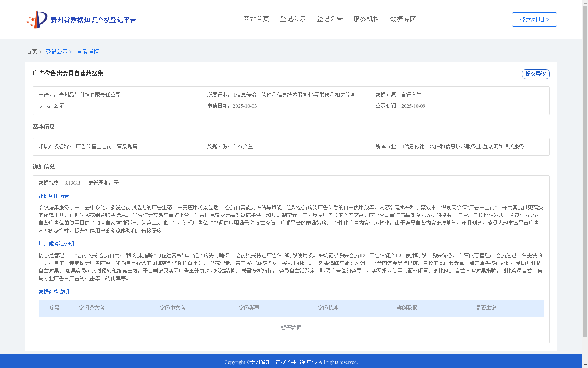Click the application date 2025-10-03
The height and width of the screenshot is (368, 588).
(245, 106)
